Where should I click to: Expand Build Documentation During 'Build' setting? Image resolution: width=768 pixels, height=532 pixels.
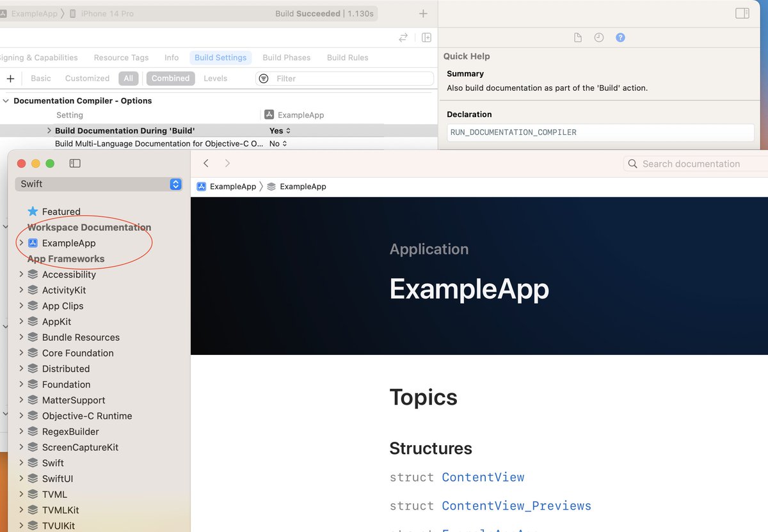click(49, 130)
